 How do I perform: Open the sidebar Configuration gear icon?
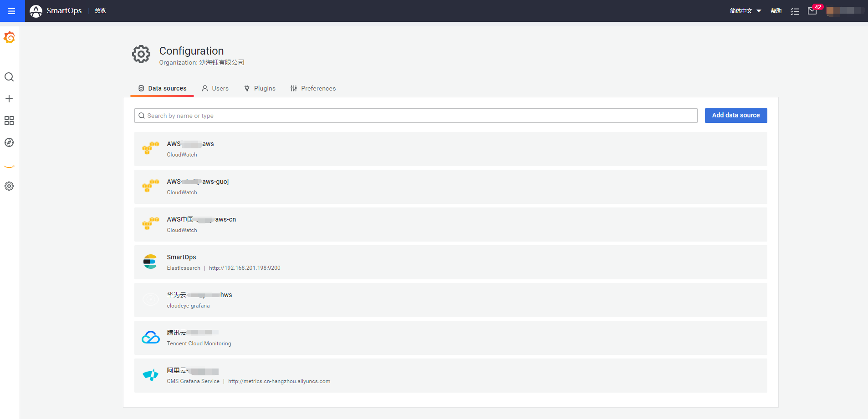point(9,186)
